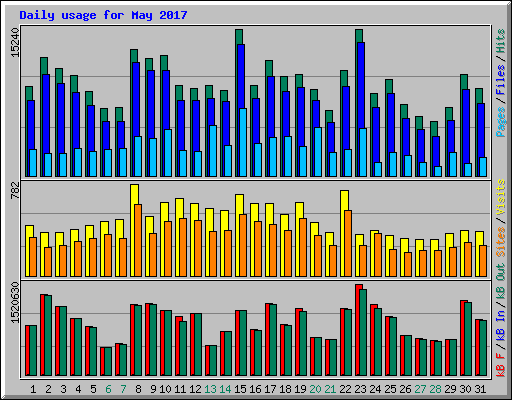
Task: Click day 27 weekend label
Action: click(x=420, y=389)
